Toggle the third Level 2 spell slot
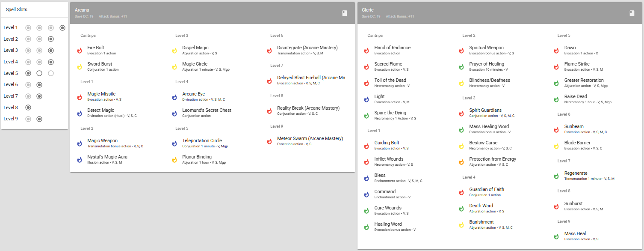Image resolution: width=644 pixels, height=251 pixels. [51, 39]
